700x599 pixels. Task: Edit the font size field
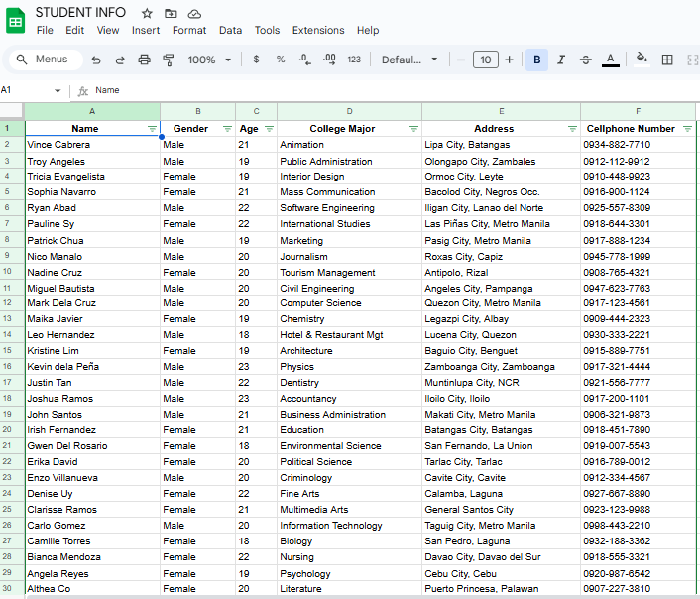(486, 60)
